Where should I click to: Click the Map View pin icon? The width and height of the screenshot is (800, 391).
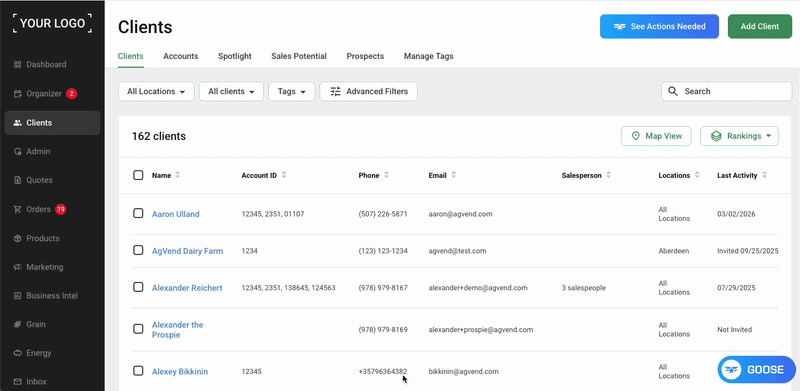pos(636,136)
